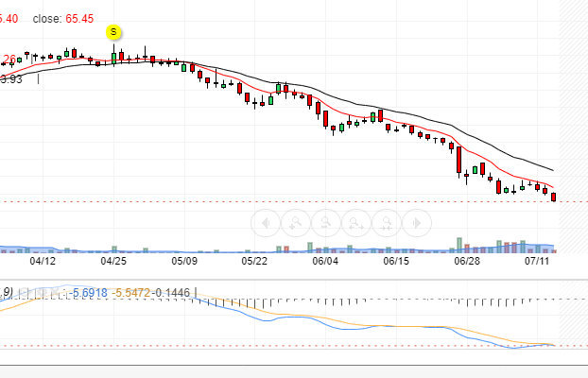Pan the chart left with the arrow button
The height and width of the screenshot is (378, 588).
(x=266, y=223)
